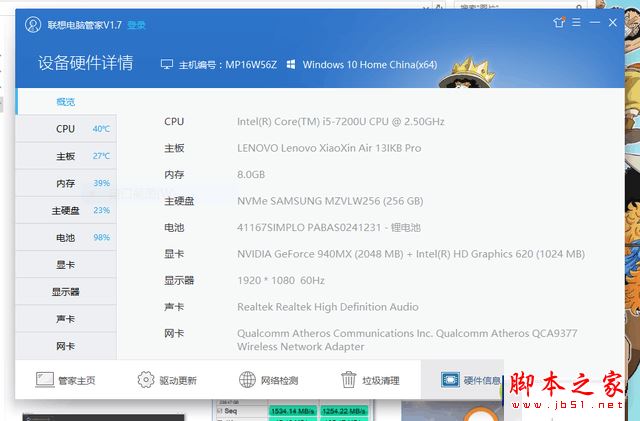This screenshot has height=421, width=640.
Task: Click the NVMe SAMSUNG MZVLW256 disk text
Action: click(330, 201)
